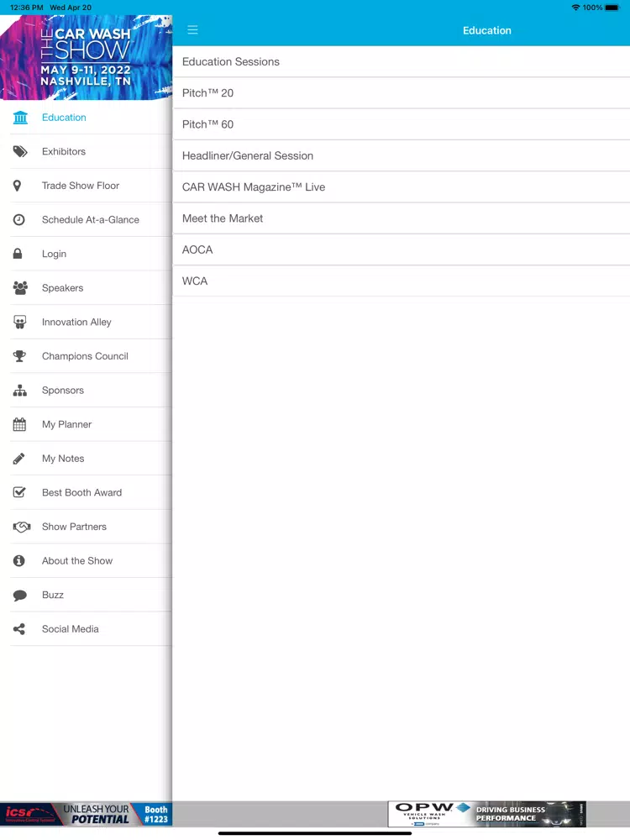Image resolution: width=630 pixels, height=840 pixels.
Task: Tap the Car Wash Show banner image
Action: 86,57
